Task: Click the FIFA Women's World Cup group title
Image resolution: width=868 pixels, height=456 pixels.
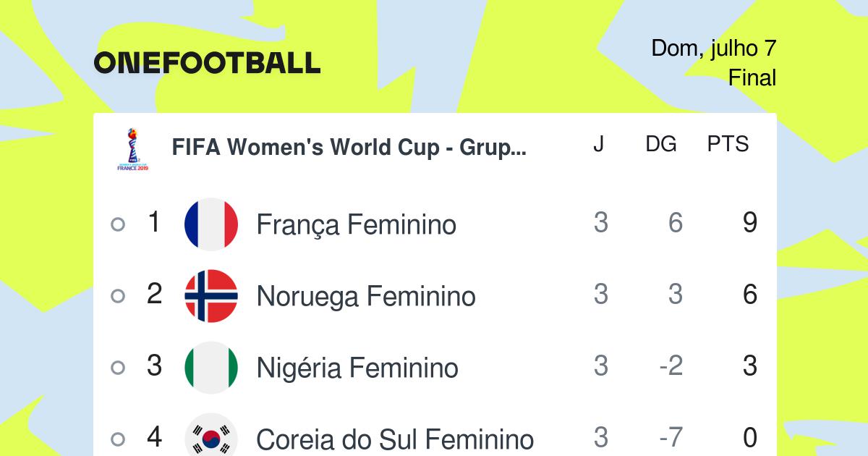Action: click(x=349, y=148)
